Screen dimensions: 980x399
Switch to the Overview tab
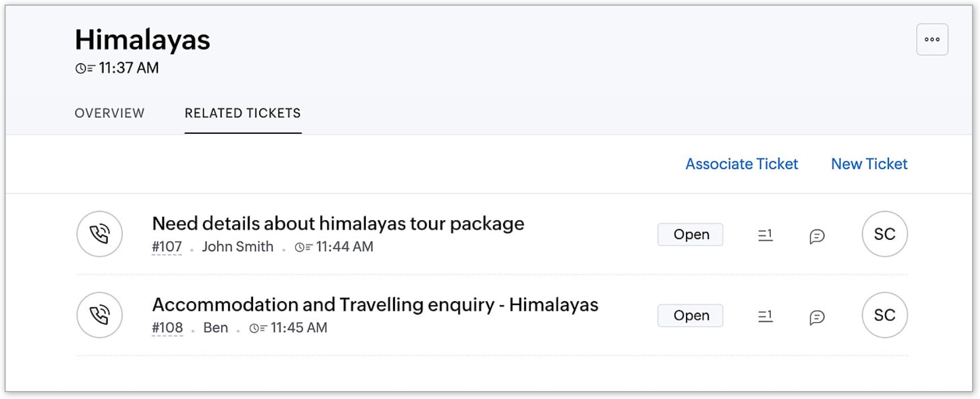(109, 113)
